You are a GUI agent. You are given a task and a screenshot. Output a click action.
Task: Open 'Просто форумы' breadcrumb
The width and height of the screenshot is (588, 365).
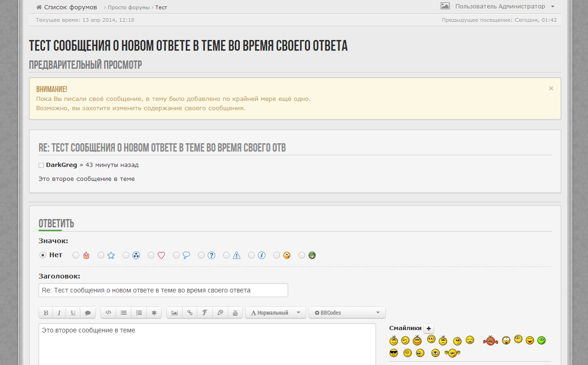[129, 7]
